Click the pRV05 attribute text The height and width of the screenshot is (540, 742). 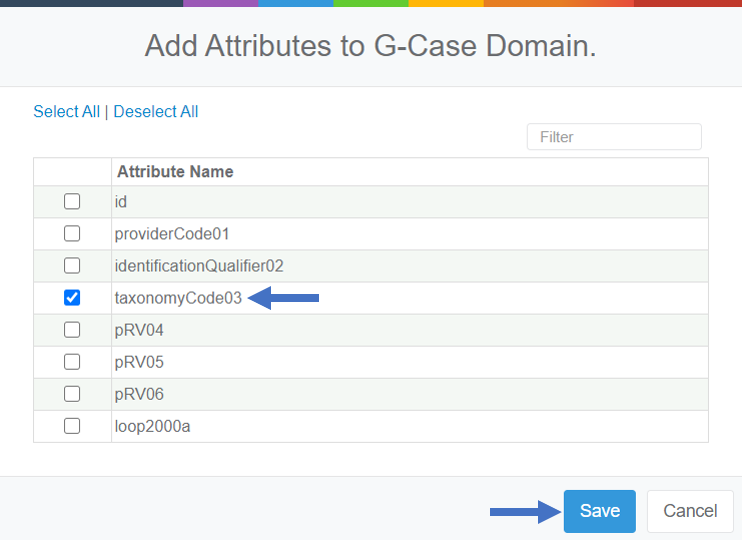tap(139, 362)
